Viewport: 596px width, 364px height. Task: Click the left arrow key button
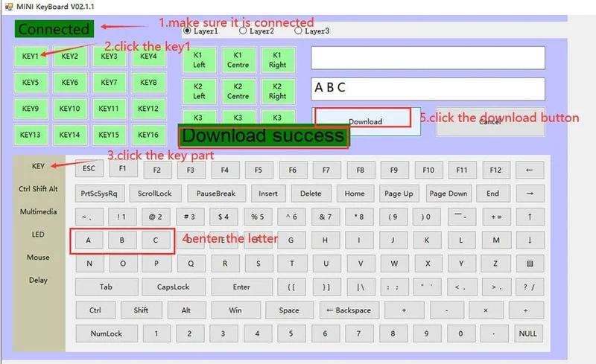(530, 170)
